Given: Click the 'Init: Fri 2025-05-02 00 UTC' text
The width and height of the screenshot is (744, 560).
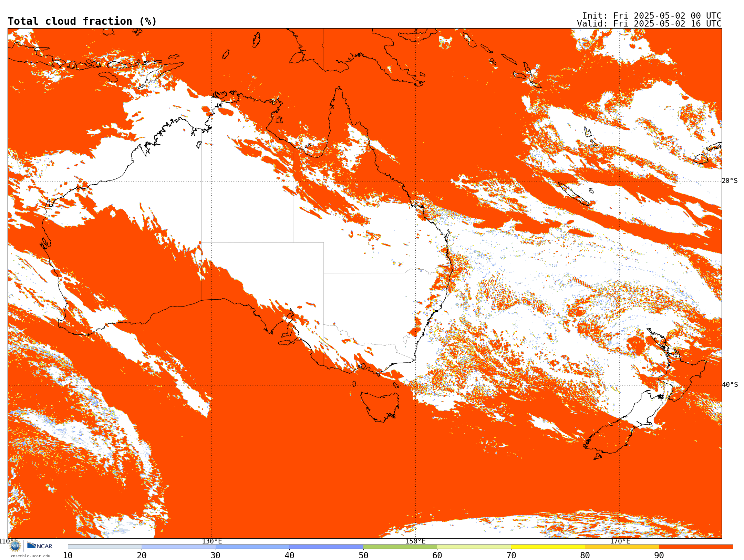Looking at the screenshot, I should [652, 16].
